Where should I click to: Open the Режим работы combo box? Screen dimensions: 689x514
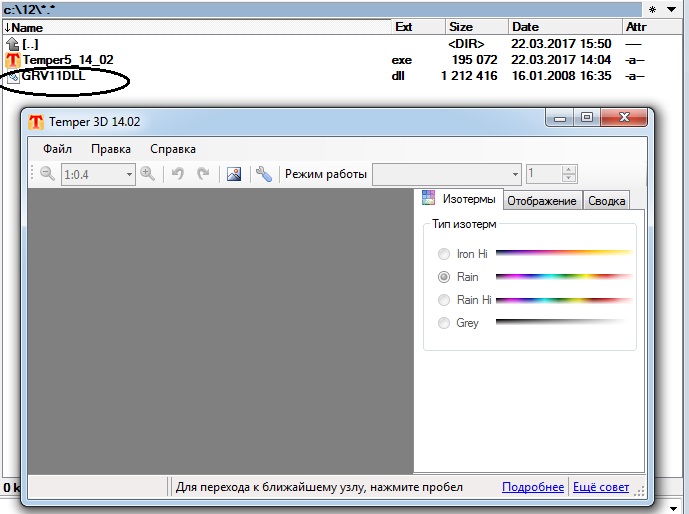[x=446, y=174]
